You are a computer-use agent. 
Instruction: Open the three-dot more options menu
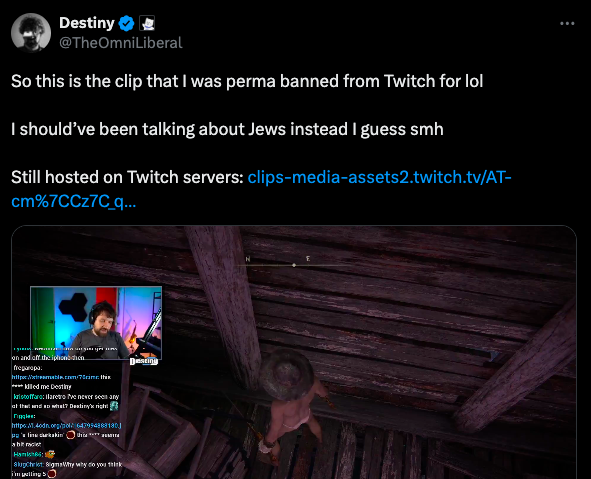click(567, 23)
